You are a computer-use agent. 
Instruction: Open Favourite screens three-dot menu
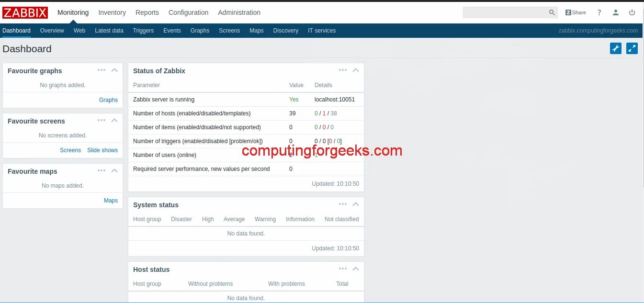tap(102, 120)
